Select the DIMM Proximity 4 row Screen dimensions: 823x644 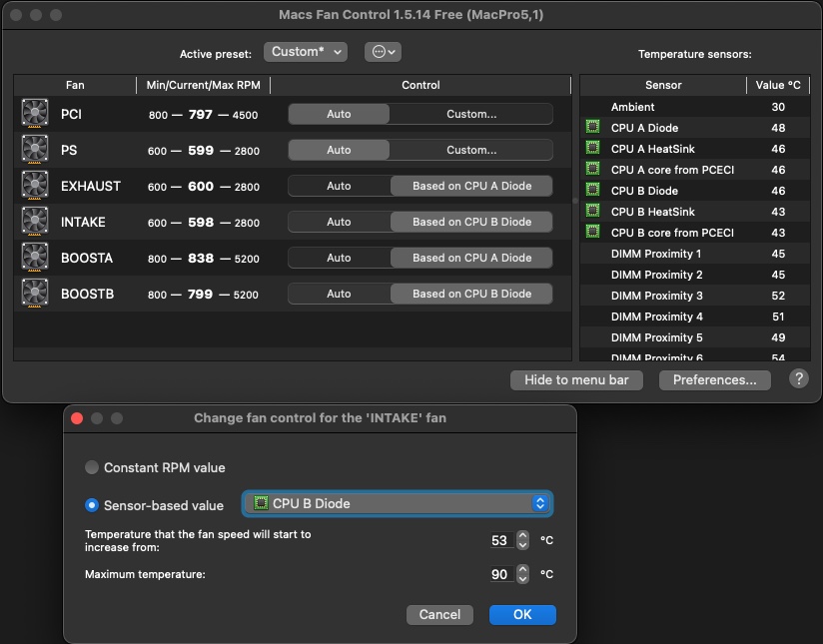(x=695, y=318)
